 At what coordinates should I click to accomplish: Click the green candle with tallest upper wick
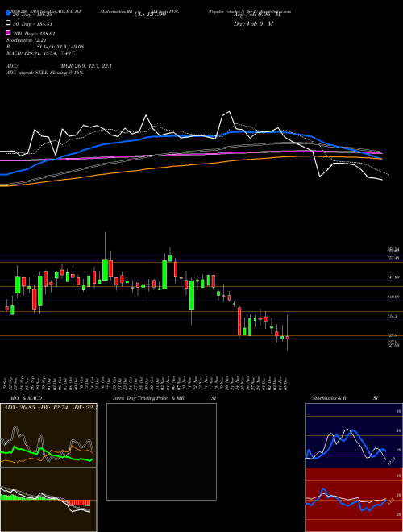point(105,270)
